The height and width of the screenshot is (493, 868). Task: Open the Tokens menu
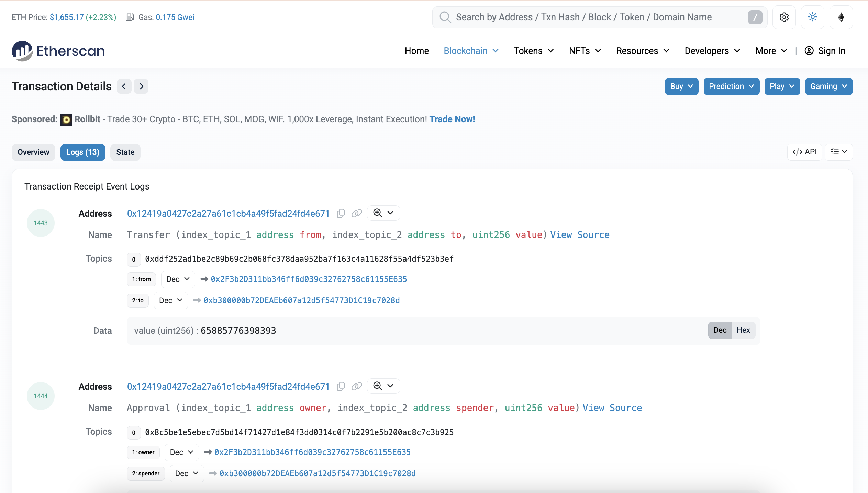click(534, 51)
